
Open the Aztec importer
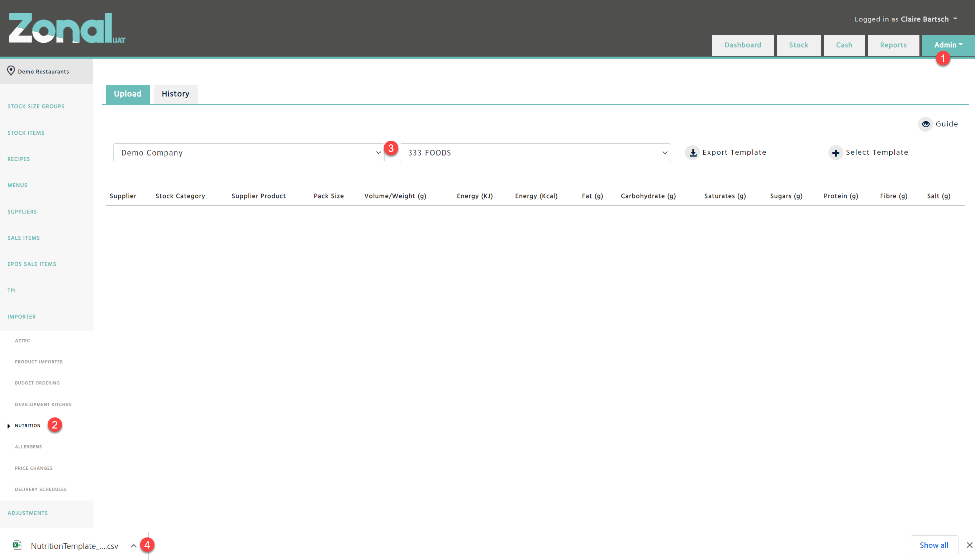point(22,341)
